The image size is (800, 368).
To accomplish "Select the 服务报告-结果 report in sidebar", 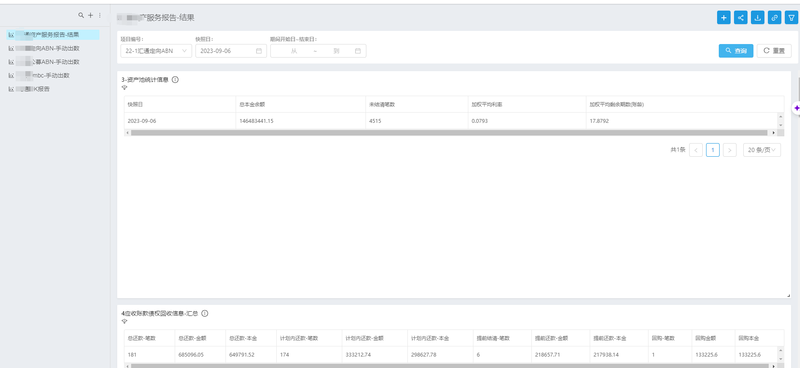I will tap(53, 35).
